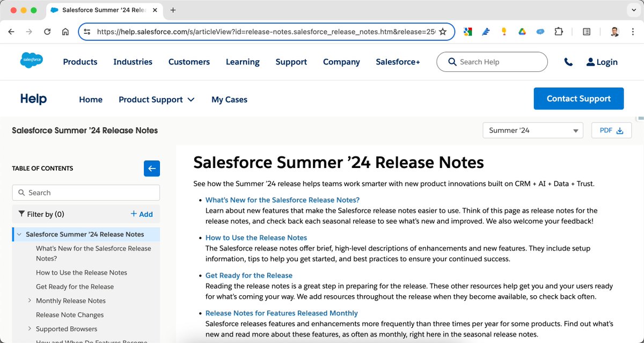Open the Industries menu
The width and height of the screenshot is (644, 343).
133,62
